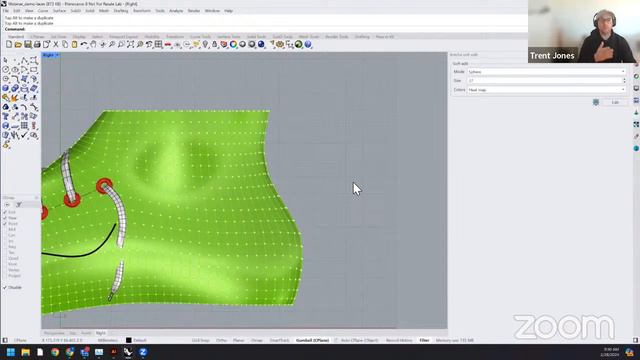Enable the Cen osnap checkbox
This screenshot has height=360, width=640.
pyautogui.click(x=5, y=235)
